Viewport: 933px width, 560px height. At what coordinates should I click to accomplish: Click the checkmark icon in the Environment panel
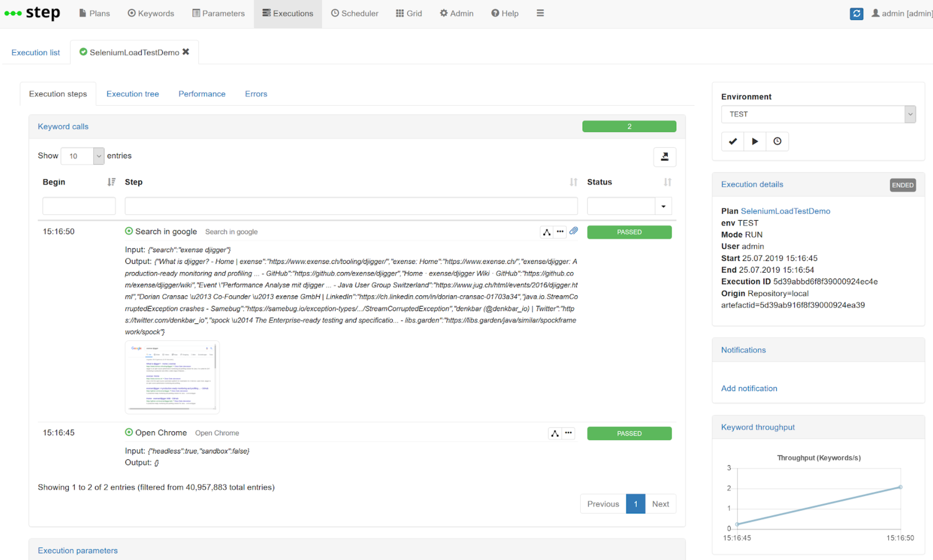point(732,141)
